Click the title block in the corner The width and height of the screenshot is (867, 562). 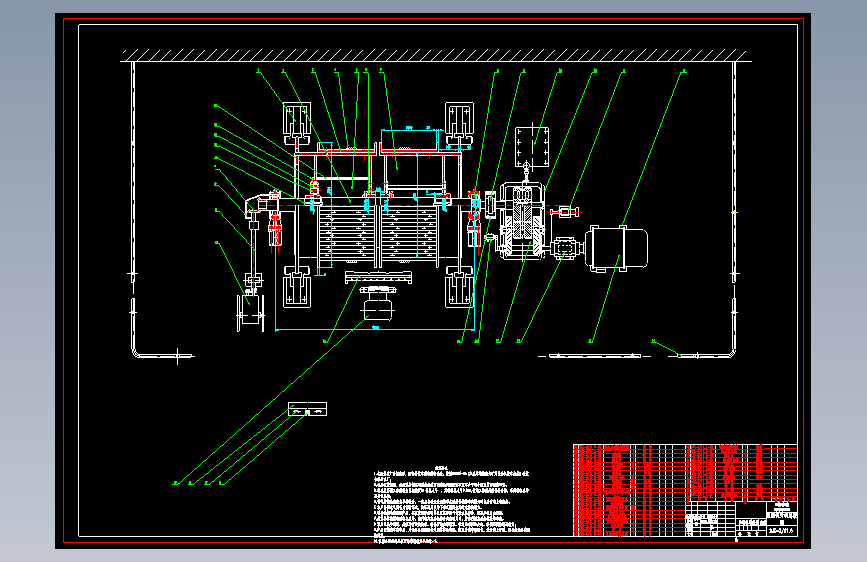click(x=741, y=518)
